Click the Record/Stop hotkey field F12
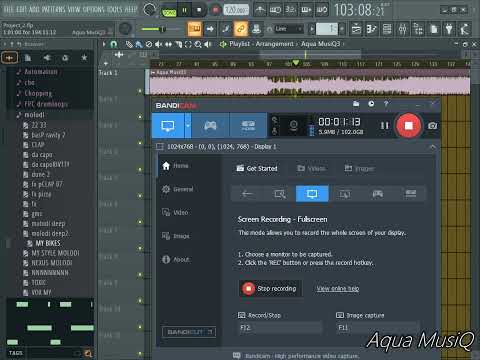The image size is (480, 360). click(x=280, y=328)
